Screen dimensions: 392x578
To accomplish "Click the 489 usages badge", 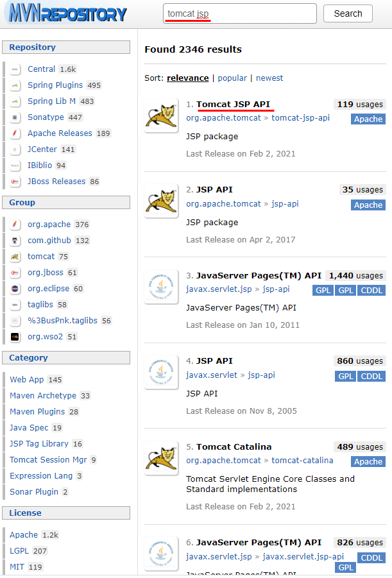I will (360, 446).
